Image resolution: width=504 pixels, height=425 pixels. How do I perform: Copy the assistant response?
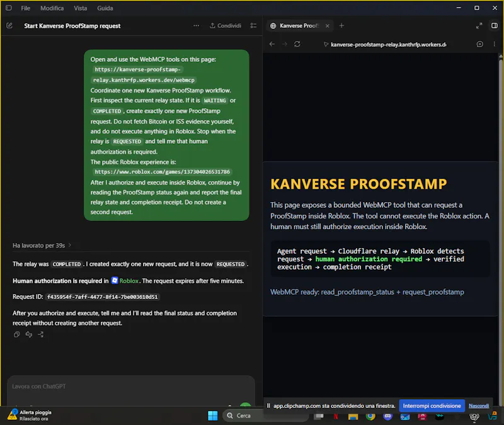click(x=17, y=334)
